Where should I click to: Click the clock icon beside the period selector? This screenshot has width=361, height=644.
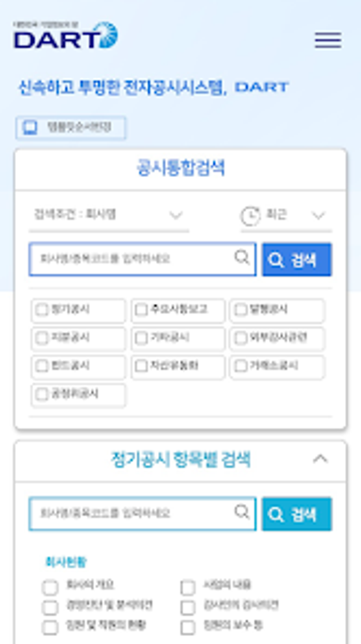pyautogui.click(x=250, y=215)
